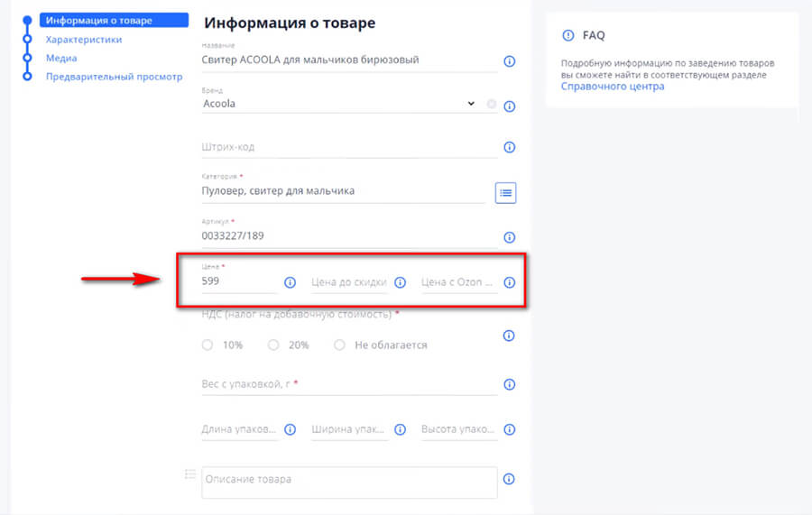This screenshot has width=812, height=515.
Task: Go to 'Характеристики' step
Action: (84, 40)
